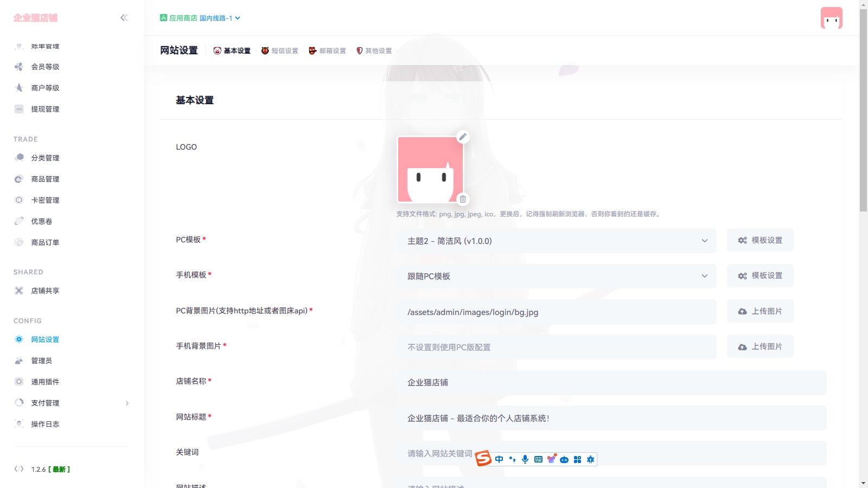
Task: Open the PC模板 theme dropdown
Action: tap(557, 241)
